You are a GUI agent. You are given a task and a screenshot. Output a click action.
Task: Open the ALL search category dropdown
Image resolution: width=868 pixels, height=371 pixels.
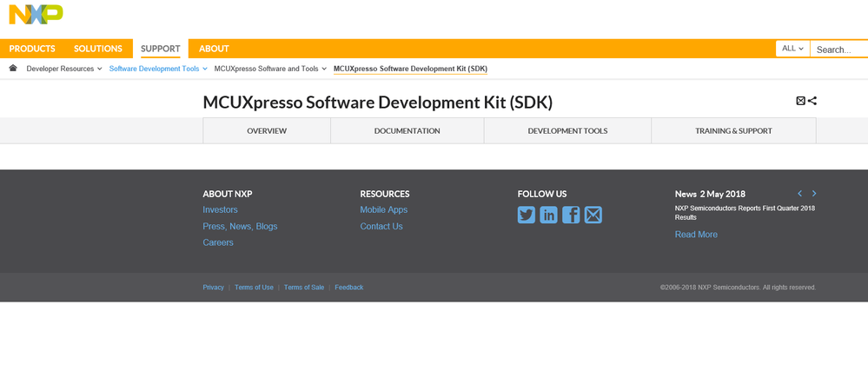(792, 49)
